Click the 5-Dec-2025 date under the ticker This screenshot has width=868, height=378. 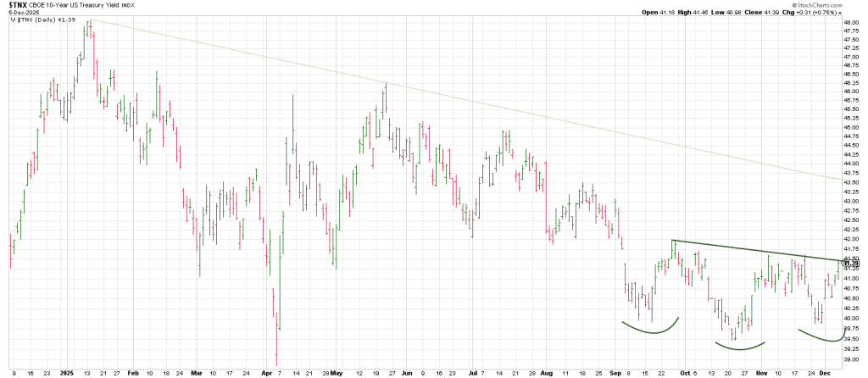click(x=23, y=13)
